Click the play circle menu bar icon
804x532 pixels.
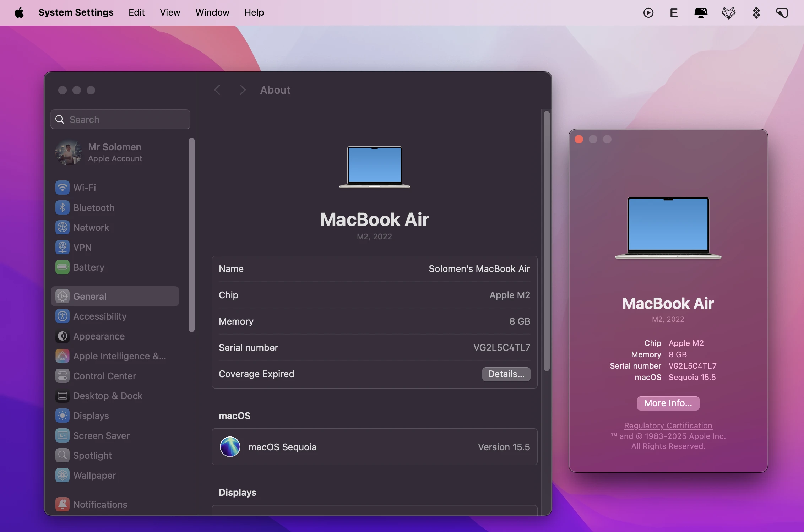[x=648, y=13]
